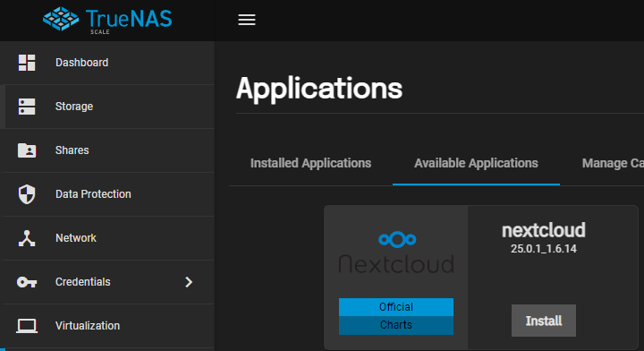644x351 pixels.
Task: Open Network in the sidebar
Action: [106, 238]
